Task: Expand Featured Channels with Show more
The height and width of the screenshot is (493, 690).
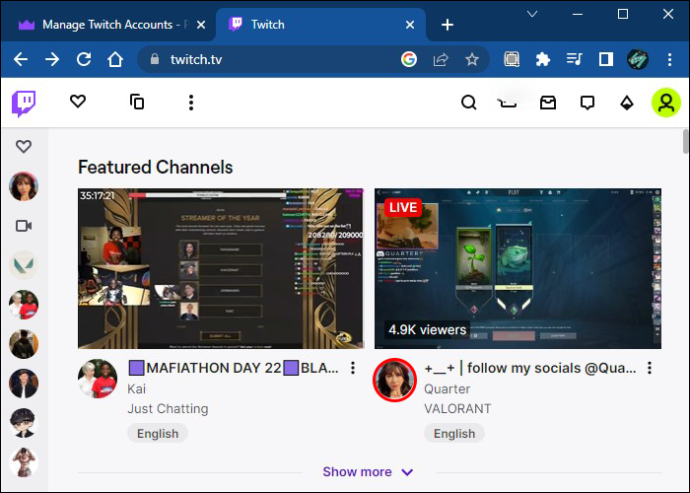Action: (x=368, y=472)
